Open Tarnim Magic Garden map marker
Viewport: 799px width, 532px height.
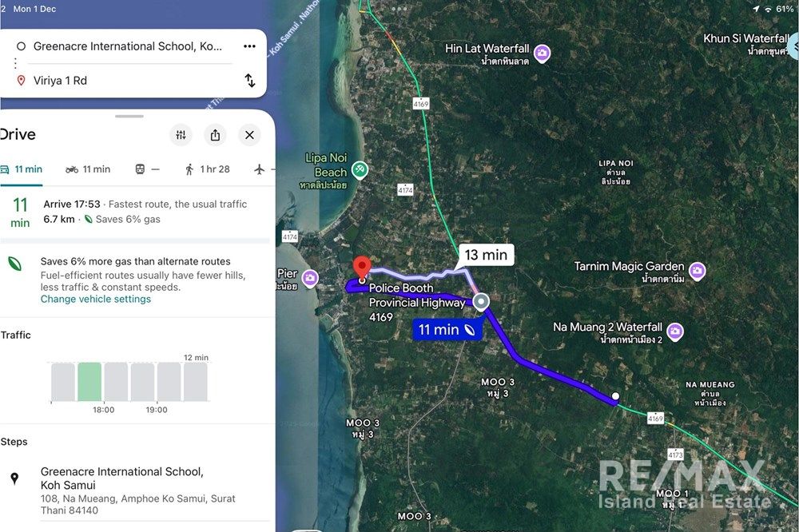click(x=697, y=271)
